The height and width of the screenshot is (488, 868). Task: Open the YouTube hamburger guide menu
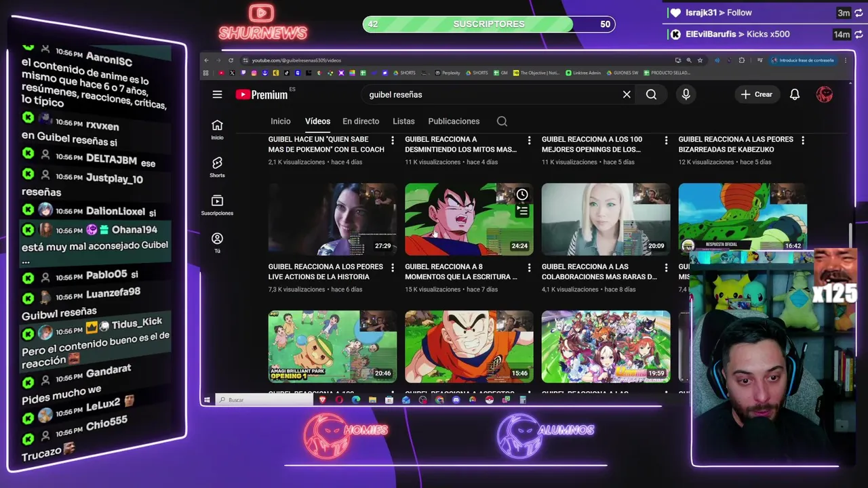click(x=217, y=94)
